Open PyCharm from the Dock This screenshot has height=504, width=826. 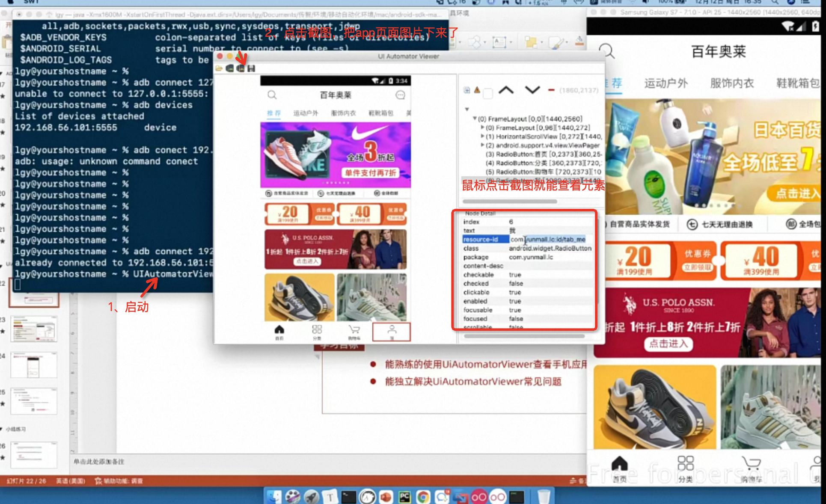(404, 497)
